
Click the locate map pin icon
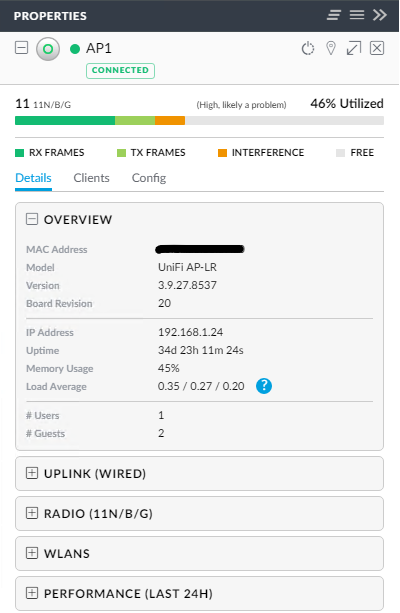coord(331,48)
